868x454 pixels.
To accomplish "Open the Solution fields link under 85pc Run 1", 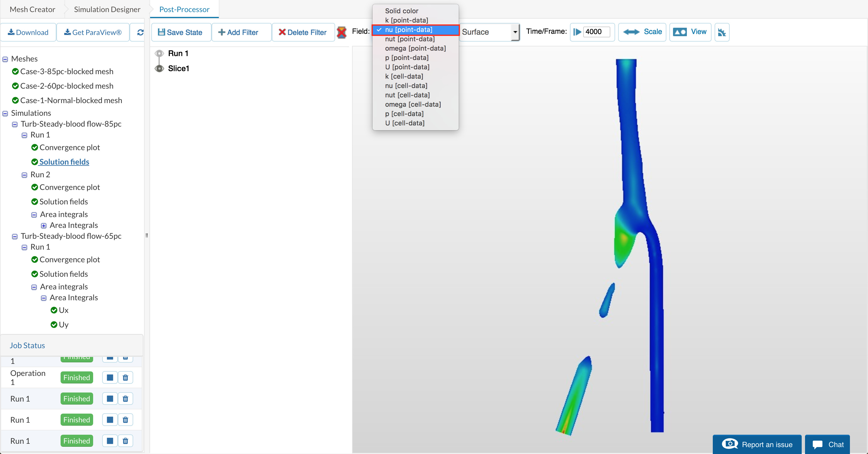I will tap(64, 162).
